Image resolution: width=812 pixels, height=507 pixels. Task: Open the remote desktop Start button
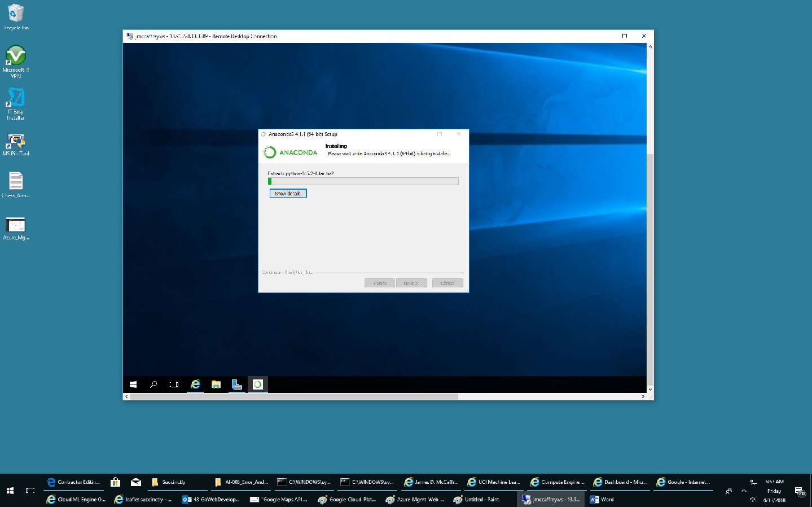(133, 384)
